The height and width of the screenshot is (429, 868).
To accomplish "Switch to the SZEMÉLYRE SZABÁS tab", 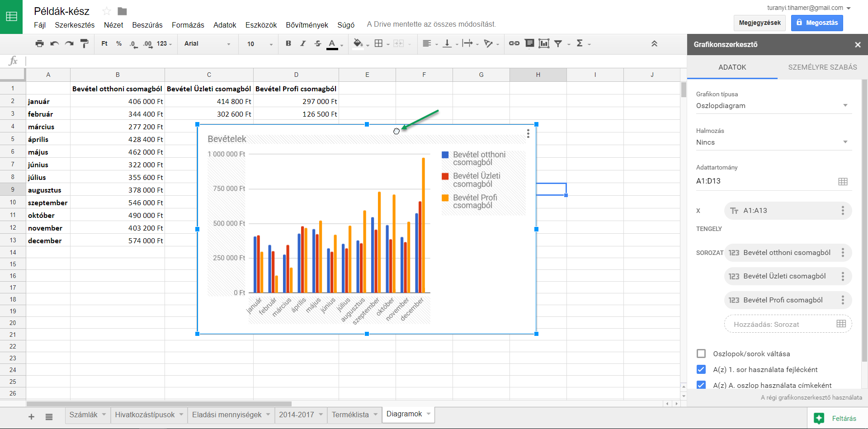I will [x=822, y=67].
